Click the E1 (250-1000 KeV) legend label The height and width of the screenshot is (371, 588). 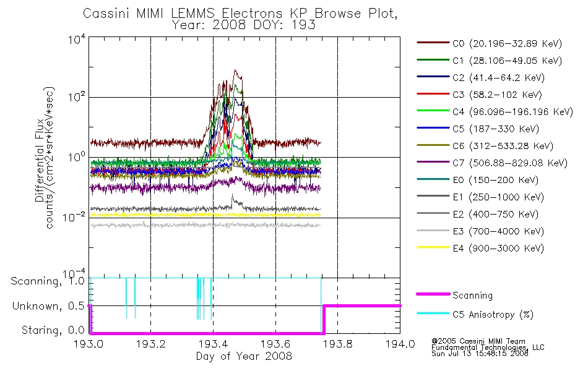coord(498,197)
